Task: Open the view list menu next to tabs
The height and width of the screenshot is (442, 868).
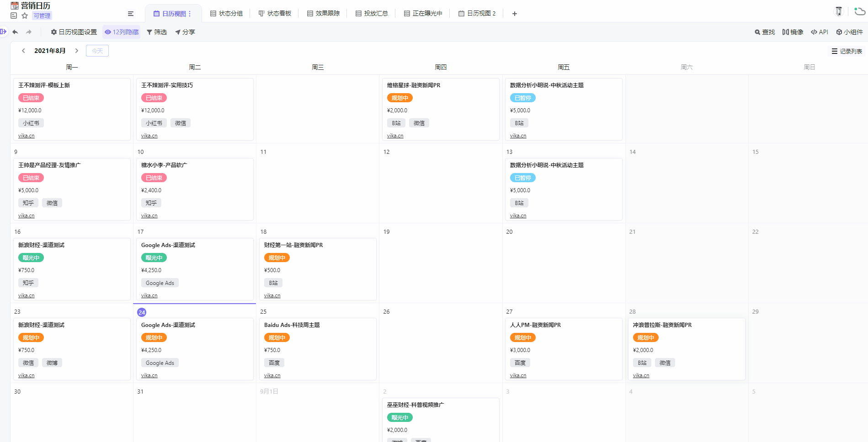Action: (131, 14)
